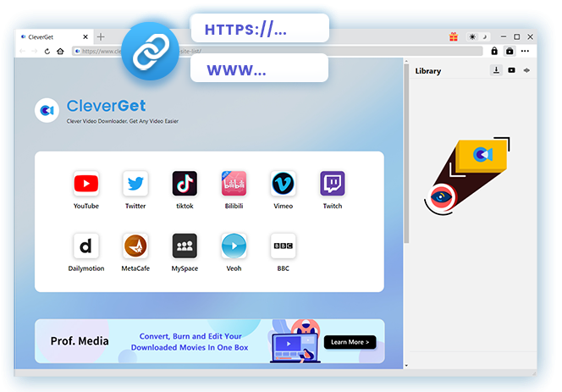Click the address bar URL field
Screen dimensions: 562x392
277,52
